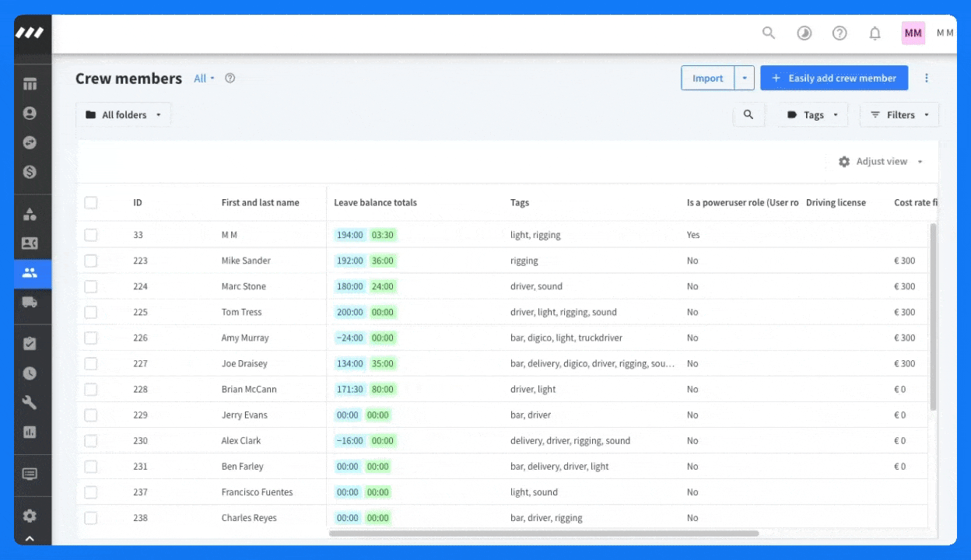Click the Tags column header
971x560 pixels.
pyautogui.click(x=520, y=203)
